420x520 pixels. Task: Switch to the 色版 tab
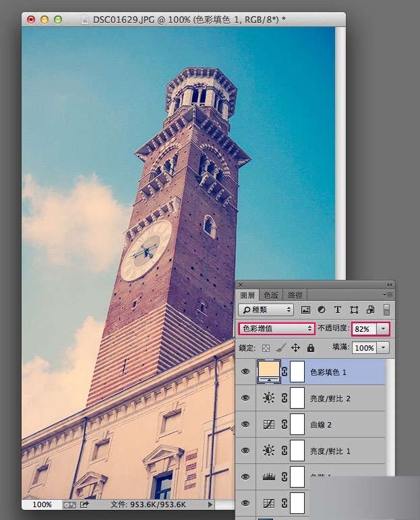pos(270,295)
